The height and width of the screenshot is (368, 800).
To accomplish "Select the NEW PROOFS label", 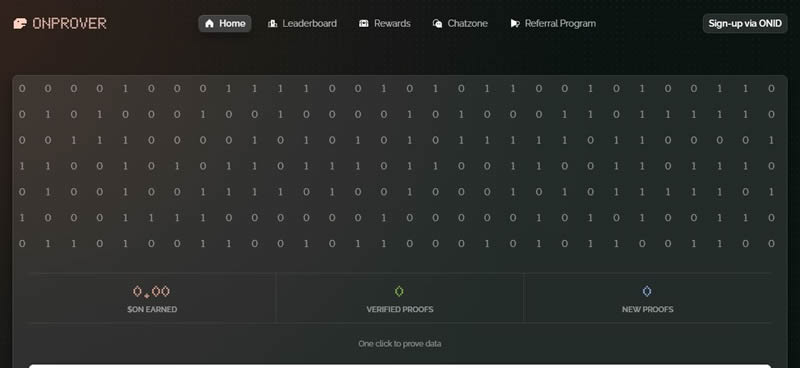I will (647, 309).
